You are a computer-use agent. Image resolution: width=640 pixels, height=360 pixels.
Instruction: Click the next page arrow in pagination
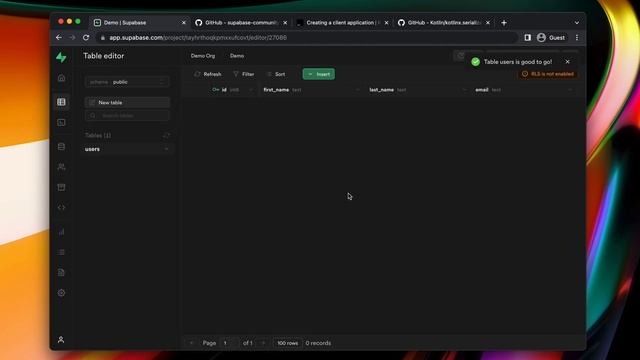(x=263, y=343)
